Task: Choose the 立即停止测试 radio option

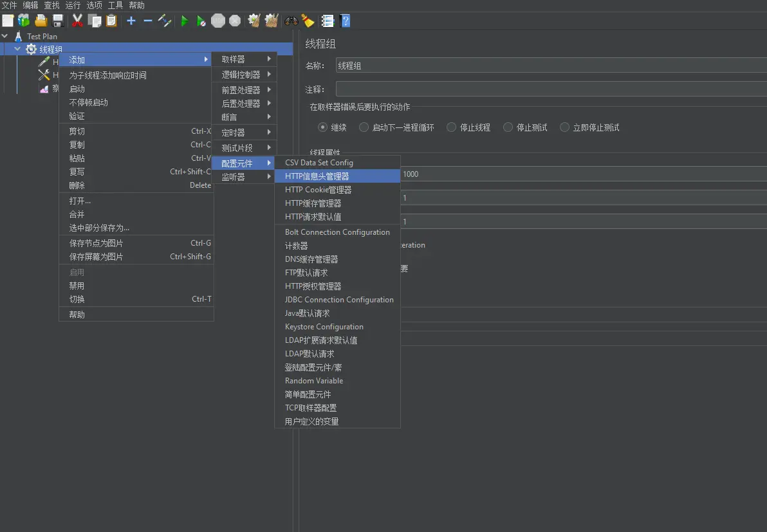Action: tap(565, 127)
